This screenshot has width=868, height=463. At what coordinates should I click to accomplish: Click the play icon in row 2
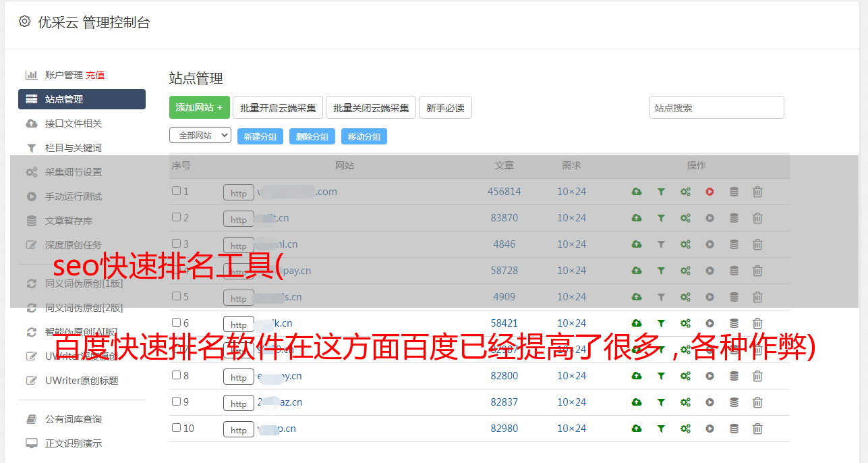pos(710,218)
